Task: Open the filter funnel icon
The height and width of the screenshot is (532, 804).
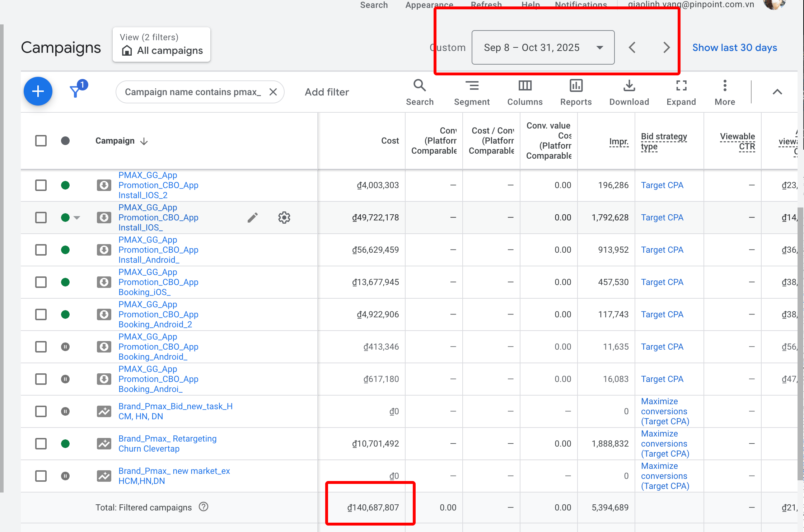Action: click(75, 91)
